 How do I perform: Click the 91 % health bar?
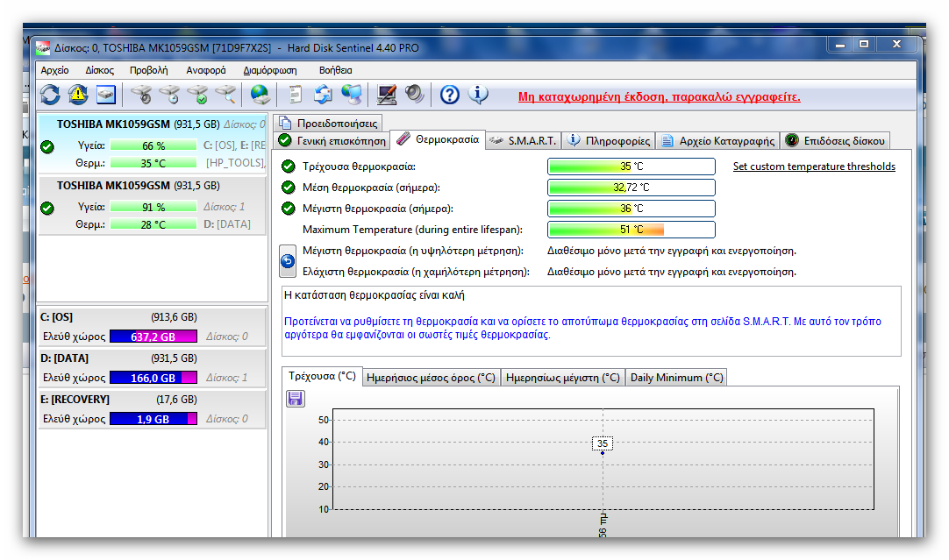pyautogui.click(x=153, y=208)
